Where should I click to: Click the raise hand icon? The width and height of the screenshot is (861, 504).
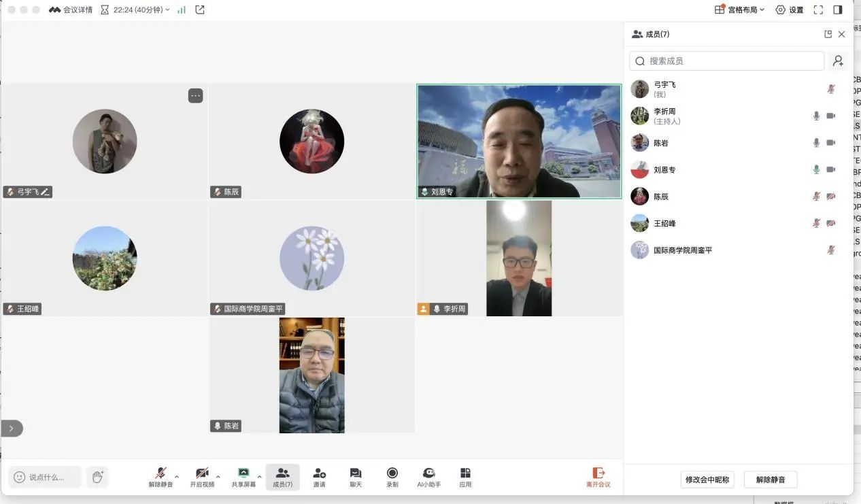pyautogui.click(x=98, y=477)
